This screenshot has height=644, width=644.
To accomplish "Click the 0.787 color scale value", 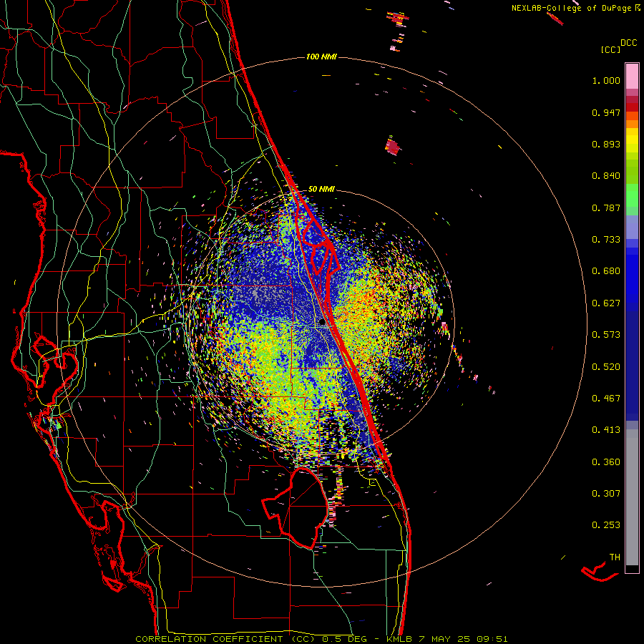I will pos(606,208).
